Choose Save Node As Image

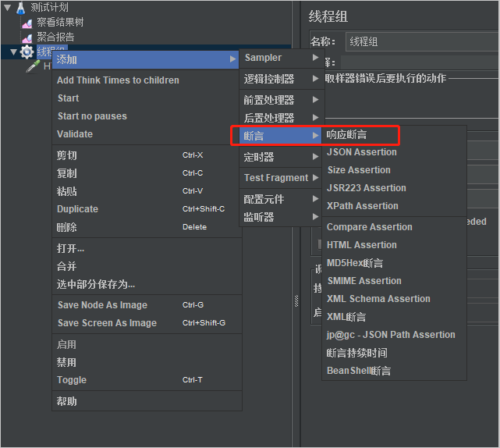pos(147,305)
